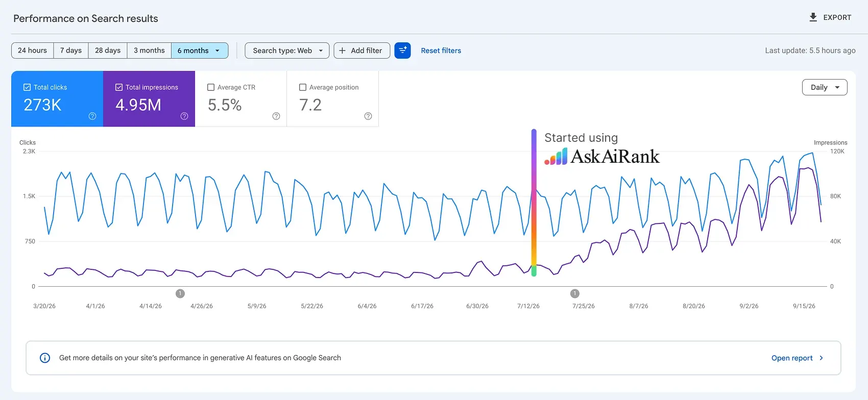Click the EXPORT button label

pos(837,17)
